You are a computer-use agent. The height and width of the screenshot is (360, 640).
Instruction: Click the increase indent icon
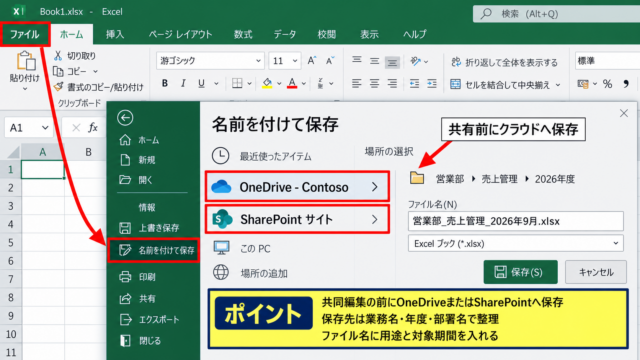[432, 84]
